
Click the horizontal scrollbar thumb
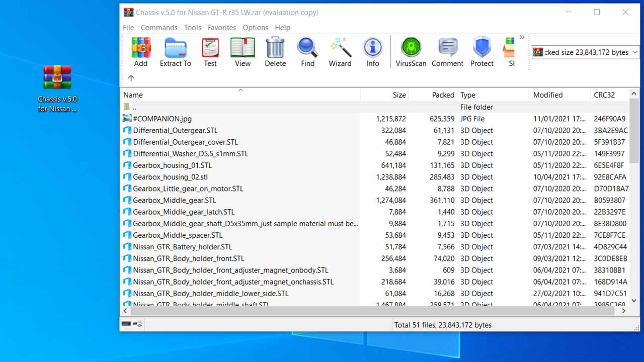373,311
